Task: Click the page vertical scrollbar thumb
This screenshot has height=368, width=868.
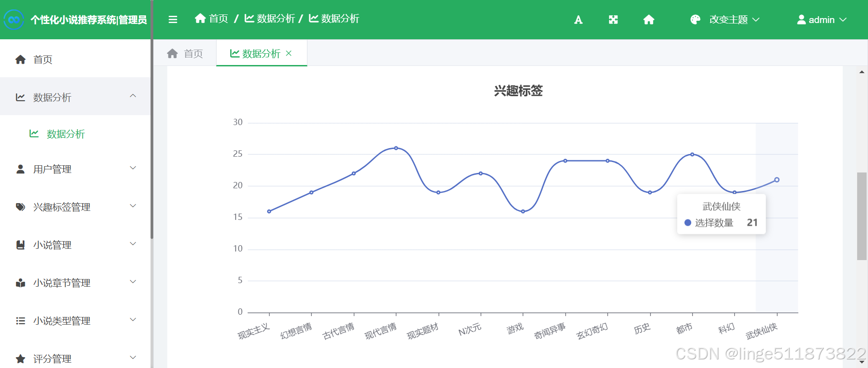Action: [x=862, y=216]
